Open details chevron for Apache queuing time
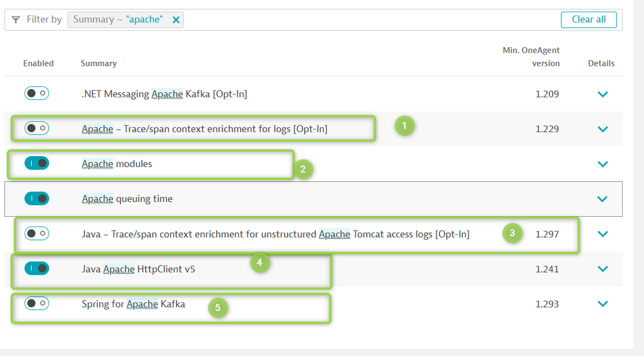Screen dimensions: 644x356 point(603,199)
